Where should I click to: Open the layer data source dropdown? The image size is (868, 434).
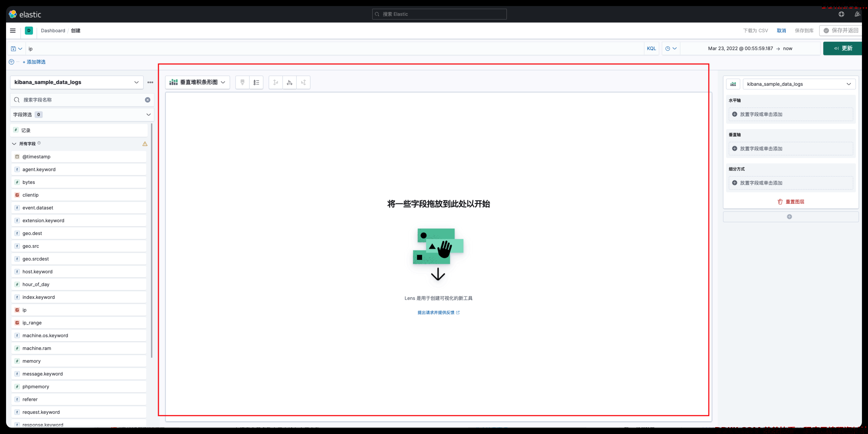pyautogui.click(x=799, y=84)
